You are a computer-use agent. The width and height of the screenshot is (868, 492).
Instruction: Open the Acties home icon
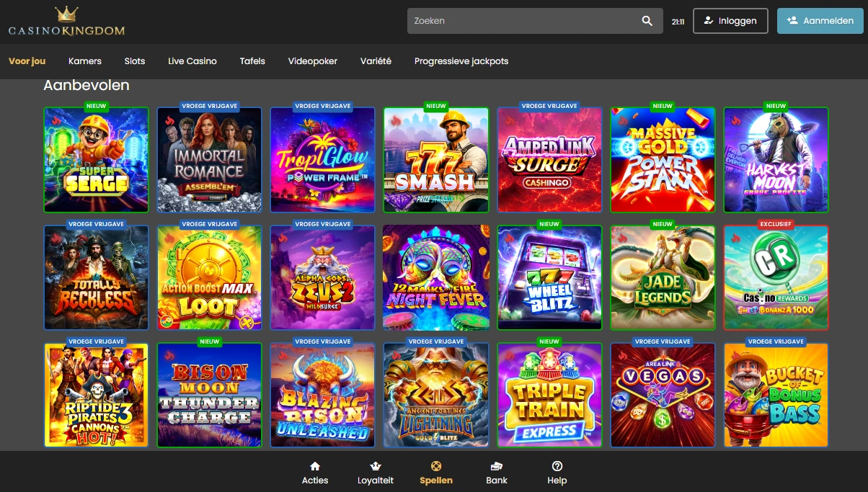[x=315, y=466]
